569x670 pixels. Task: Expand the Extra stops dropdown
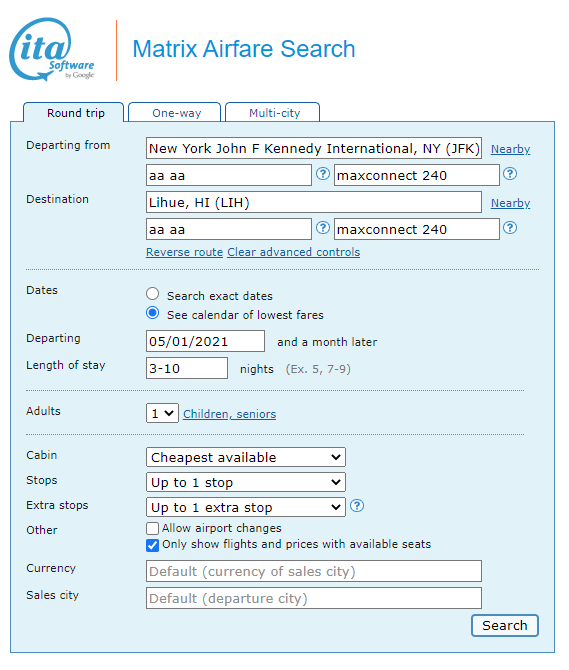click(246, 507)
